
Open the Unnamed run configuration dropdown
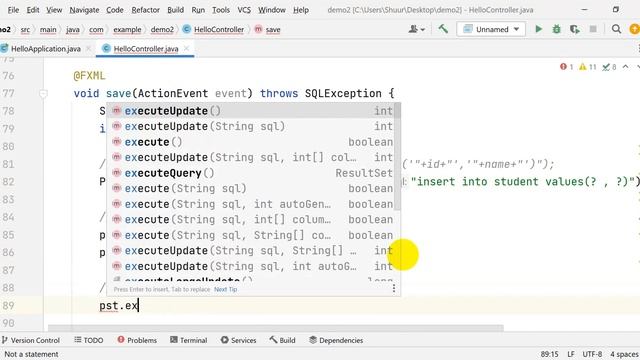[491, 29]
